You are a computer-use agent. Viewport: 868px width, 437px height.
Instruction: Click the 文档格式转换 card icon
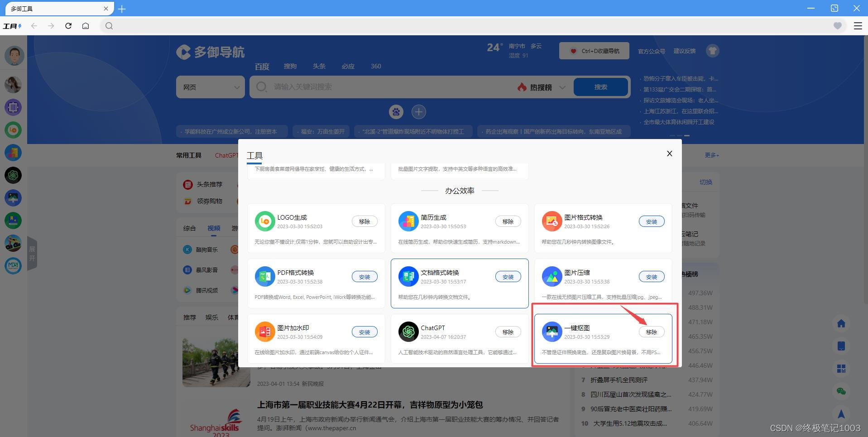point(408,277)
